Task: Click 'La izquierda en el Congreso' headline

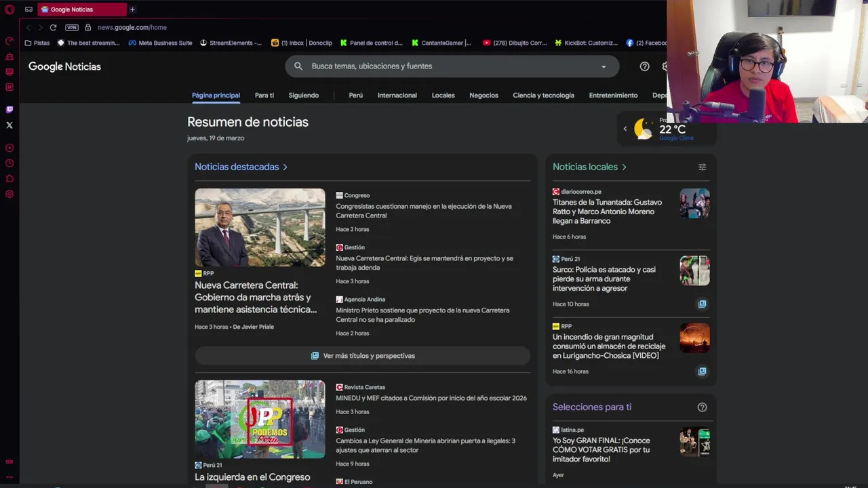Action: tap(252, 477)
